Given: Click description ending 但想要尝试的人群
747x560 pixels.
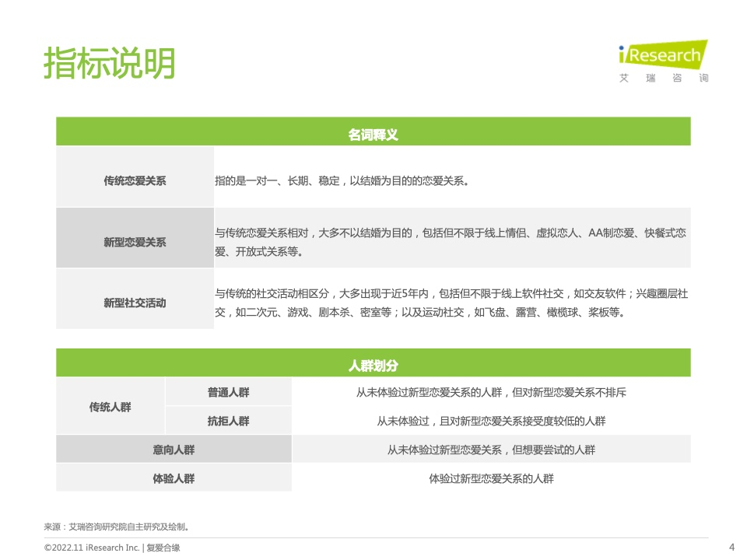Looking at the screenshot, I should pyautogui.click(x=491, y=450).
